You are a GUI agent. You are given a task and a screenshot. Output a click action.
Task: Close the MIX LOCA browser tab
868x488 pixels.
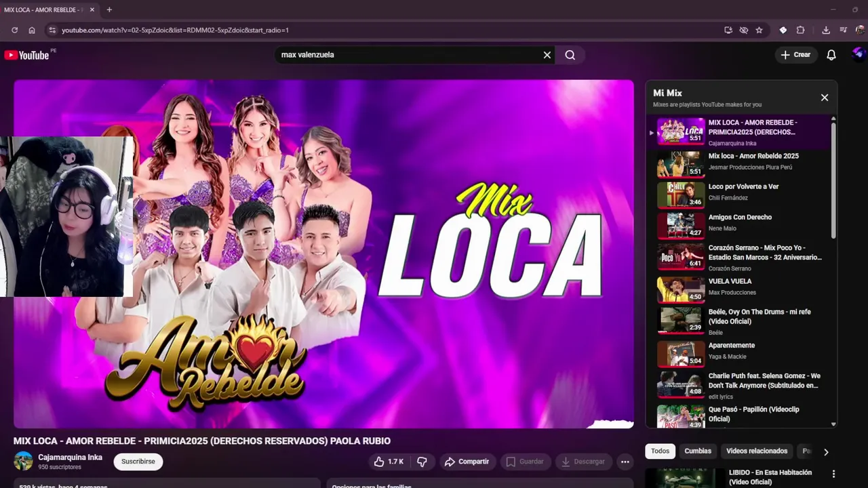point(92,9)
